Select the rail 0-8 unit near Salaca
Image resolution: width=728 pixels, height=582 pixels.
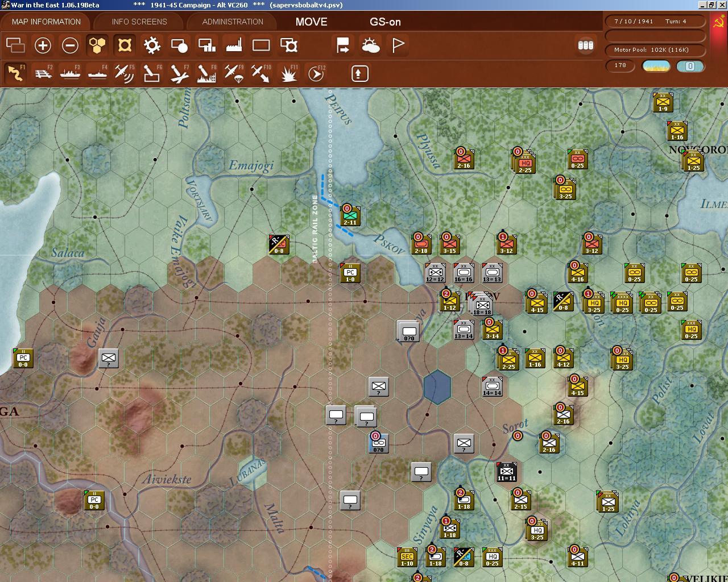point(279,245)
